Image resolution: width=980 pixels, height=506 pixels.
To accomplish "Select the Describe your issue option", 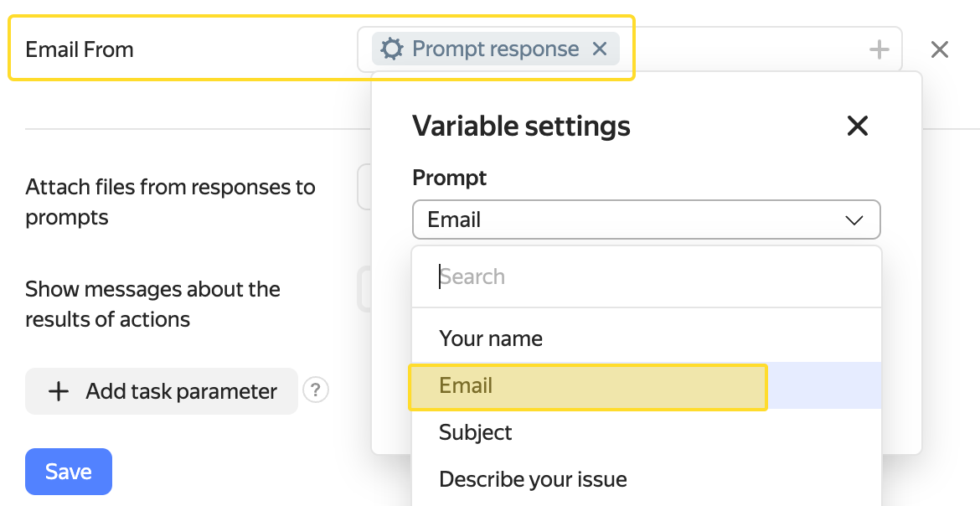I will click(533, 479).
